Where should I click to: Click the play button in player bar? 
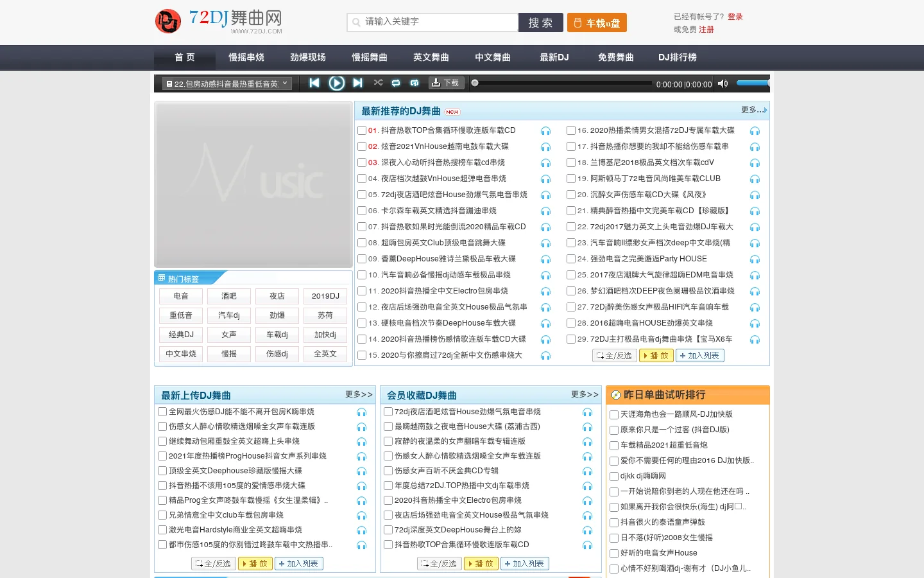click(336, 83)
